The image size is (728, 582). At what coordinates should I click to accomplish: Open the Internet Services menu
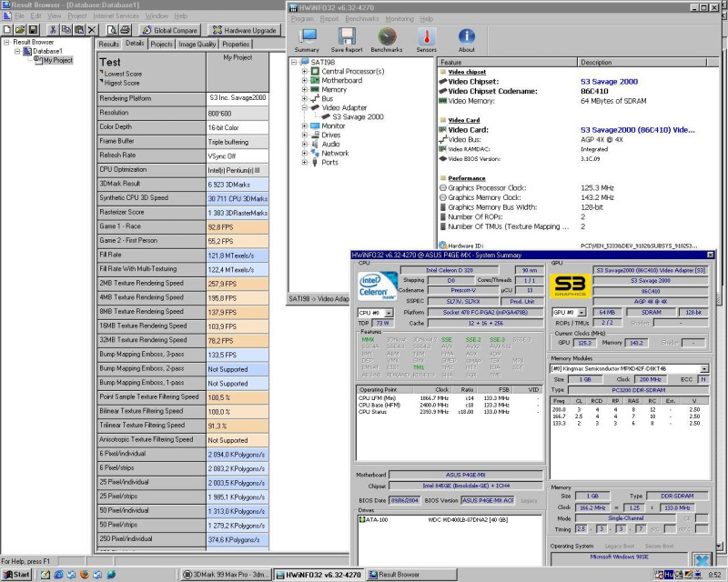click(x=116, y=16)
